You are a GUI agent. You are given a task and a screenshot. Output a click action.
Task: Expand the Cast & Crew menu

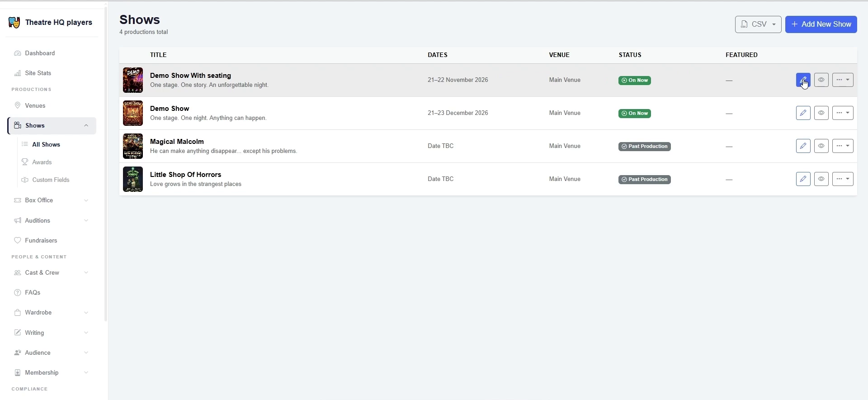52,273
